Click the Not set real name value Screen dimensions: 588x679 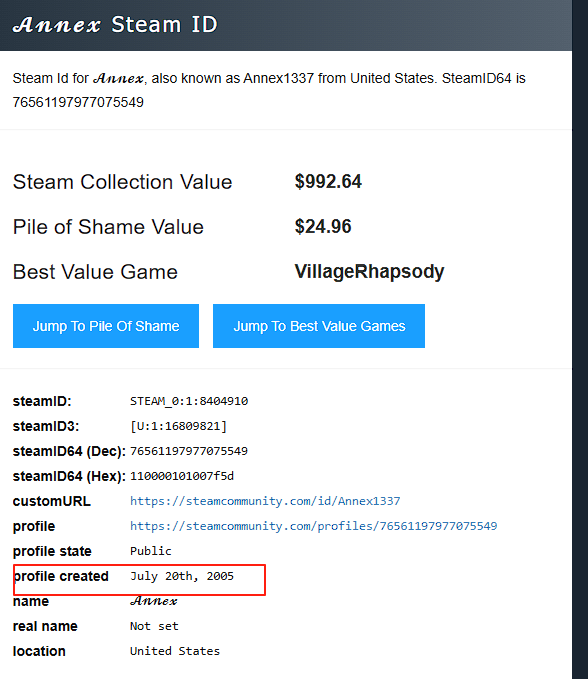pyautogui.click(x=154, y=626)
